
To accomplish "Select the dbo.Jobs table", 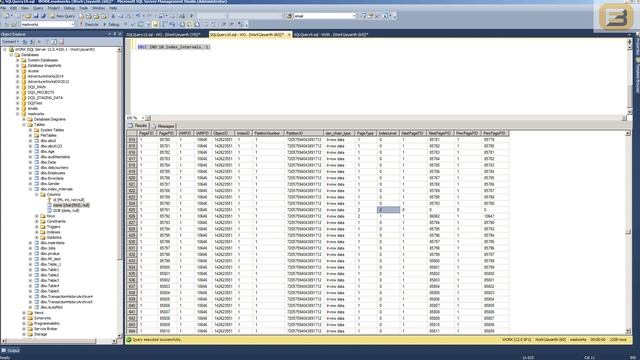I will (x=48, y=248).
